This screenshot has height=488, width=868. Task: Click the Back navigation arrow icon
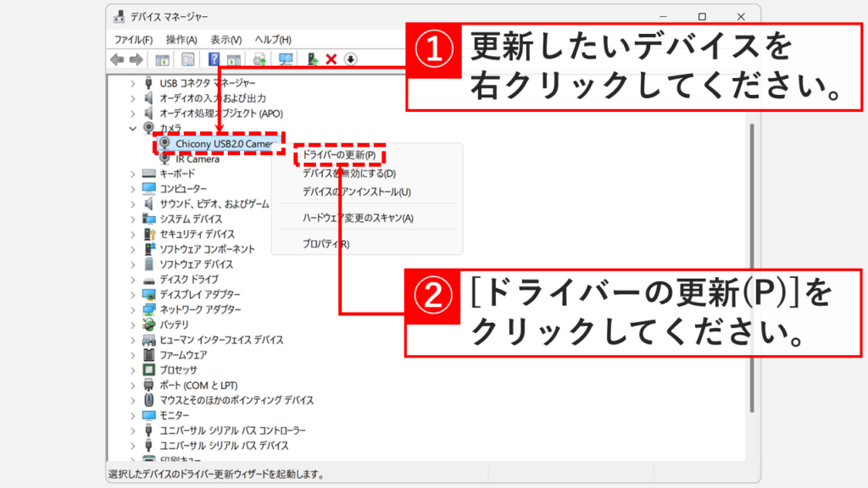[x=116, y=58]
